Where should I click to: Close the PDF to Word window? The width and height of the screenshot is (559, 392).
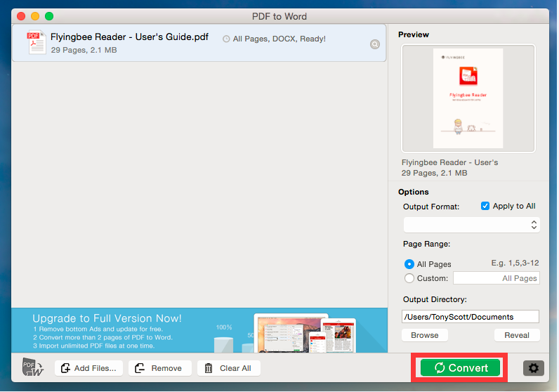coord(21,16)
